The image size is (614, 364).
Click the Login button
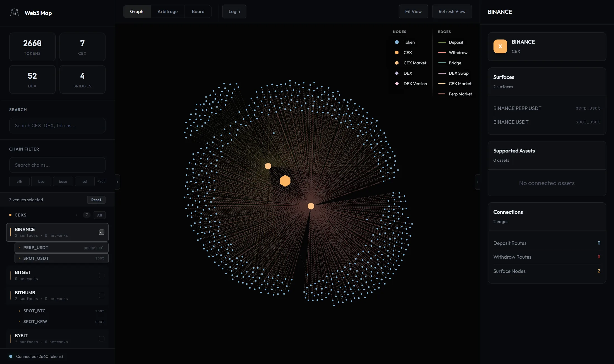click(x=234, y=11)
